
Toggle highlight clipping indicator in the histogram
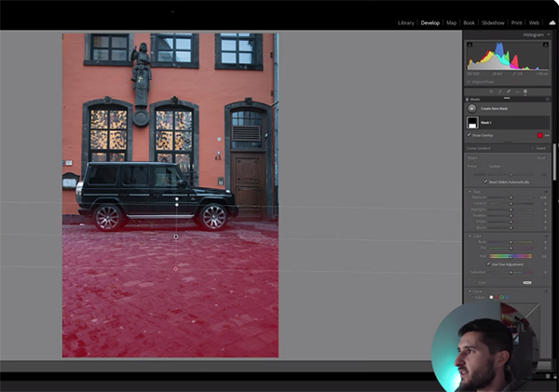pyautogui.click(x=545, y=45)
